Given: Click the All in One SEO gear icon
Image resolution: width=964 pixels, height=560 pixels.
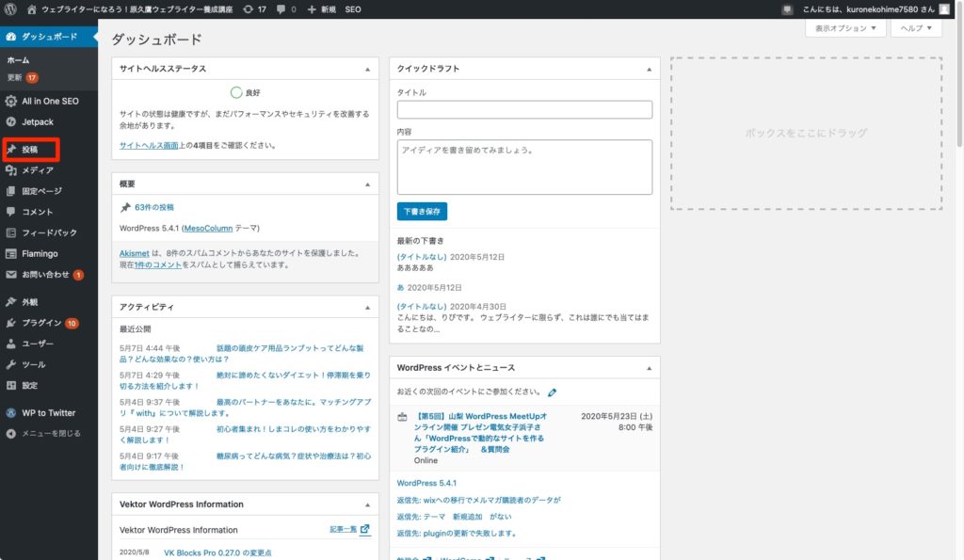Looking at the screenshot, I should coord(10,101).
